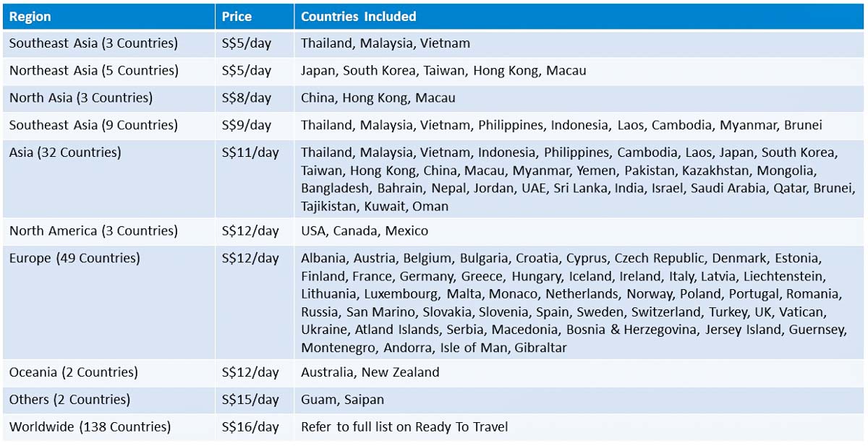Click the S$11/day price cell
Screen dimensions: 868x446
(x=255, y=179)
